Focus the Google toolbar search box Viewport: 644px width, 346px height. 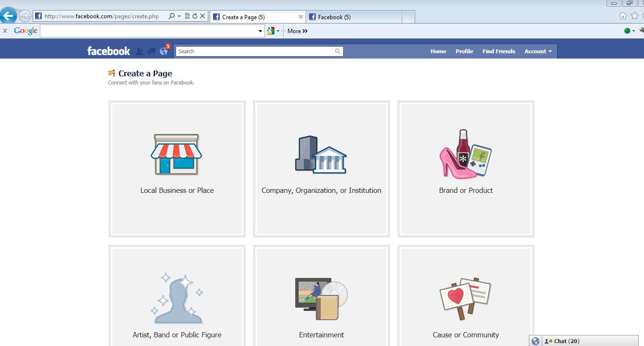[149, 31]
